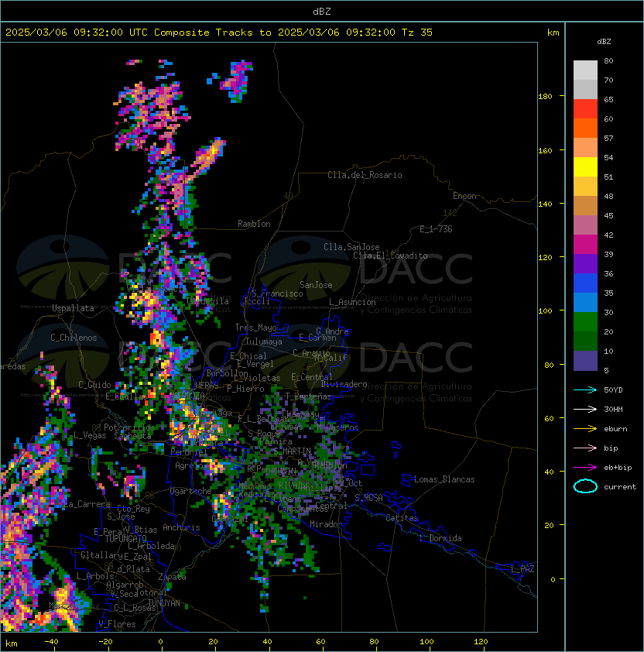This screenshot has height=652, width=644.
Task: Click the 'current' legend label
Action: pyautogui.click(x=620, y=486)
